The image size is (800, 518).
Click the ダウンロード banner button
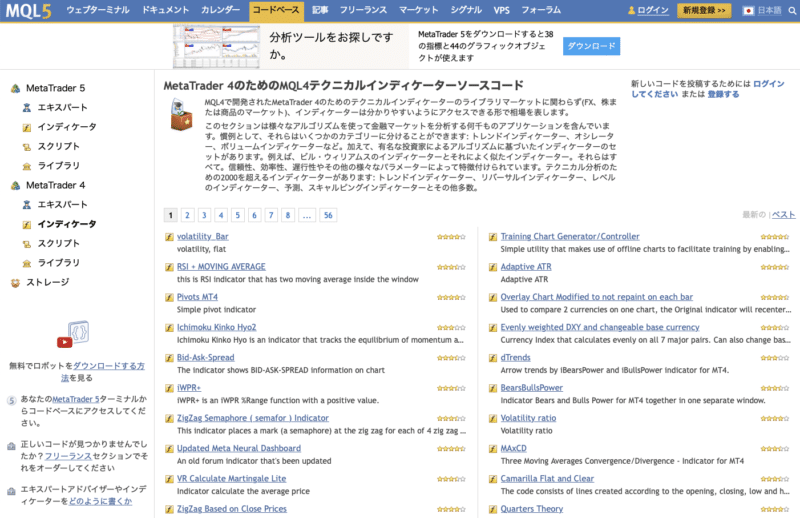click(591, 46)
